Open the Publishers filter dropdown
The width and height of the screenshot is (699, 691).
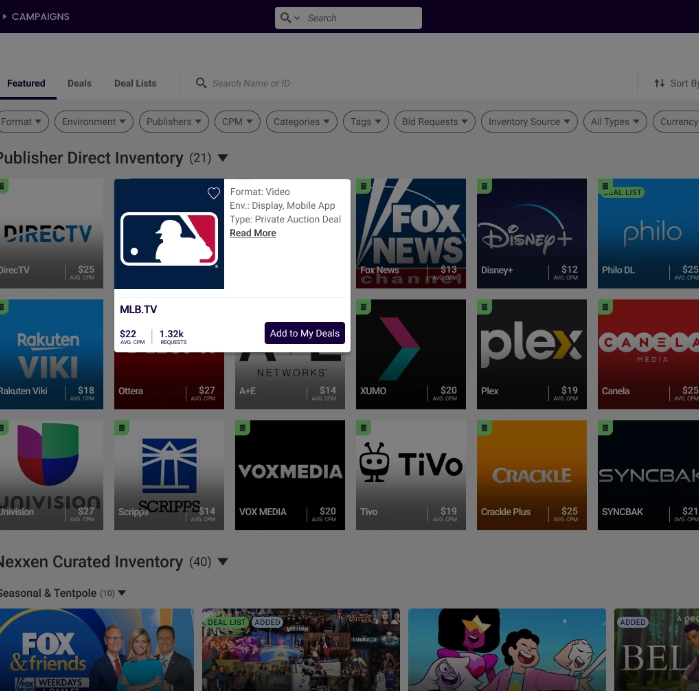[174, 122]
